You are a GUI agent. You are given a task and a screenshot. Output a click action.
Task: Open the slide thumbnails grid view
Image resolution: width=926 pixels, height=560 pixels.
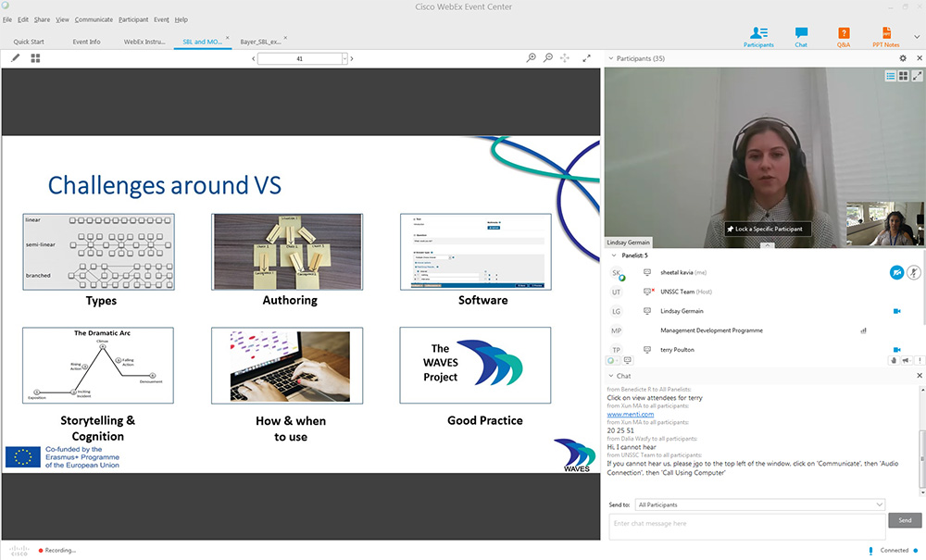(35, 57)
